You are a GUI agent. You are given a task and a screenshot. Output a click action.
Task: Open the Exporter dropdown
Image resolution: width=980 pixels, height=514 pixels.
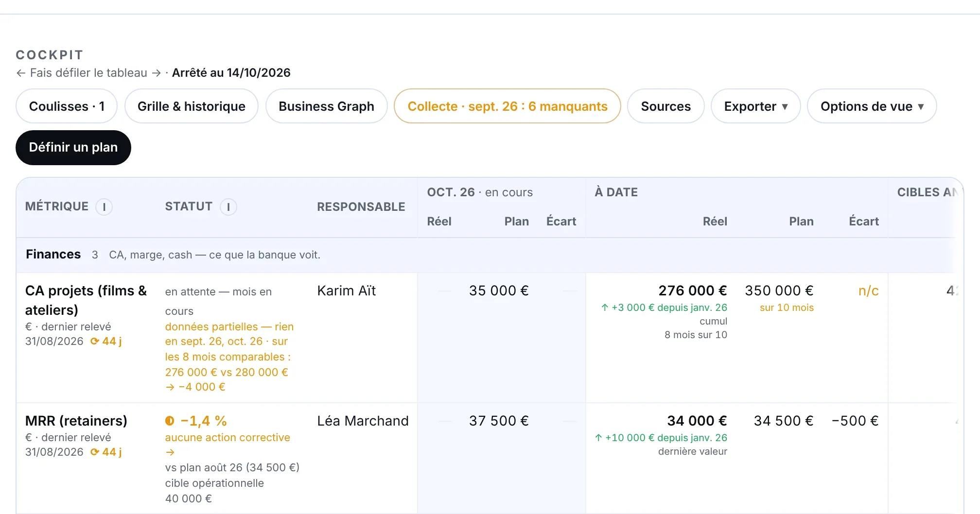(x=755, y=106)
